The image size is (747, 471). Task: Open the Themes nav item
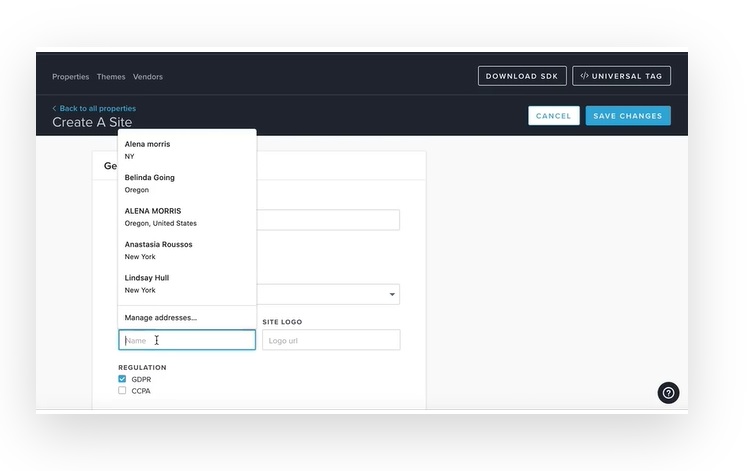tap(111, 77)
